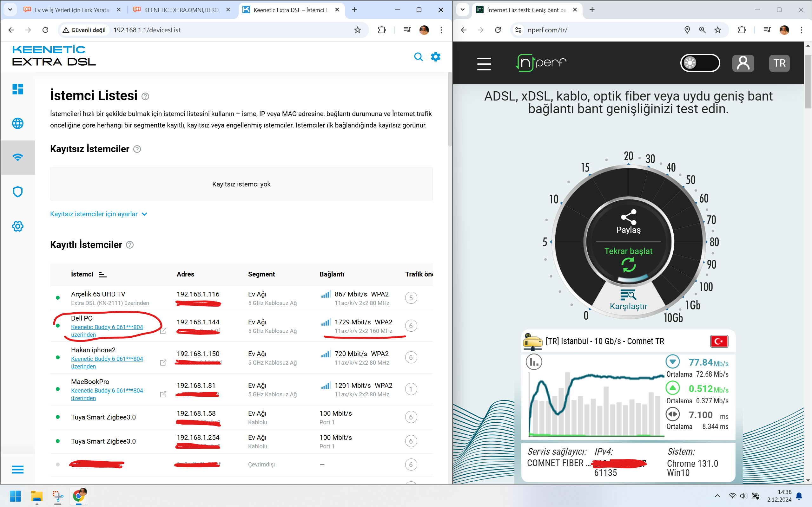Open Snipping Tool from taskbar
The width and height of the screenshot is (812, 507).
click(58, 496)
